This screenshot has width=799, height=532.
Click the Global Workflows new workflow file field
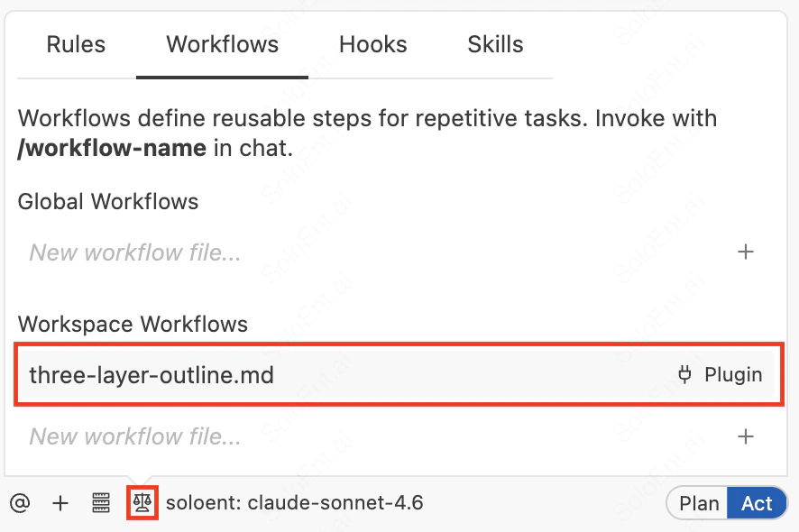coord(134,252)
